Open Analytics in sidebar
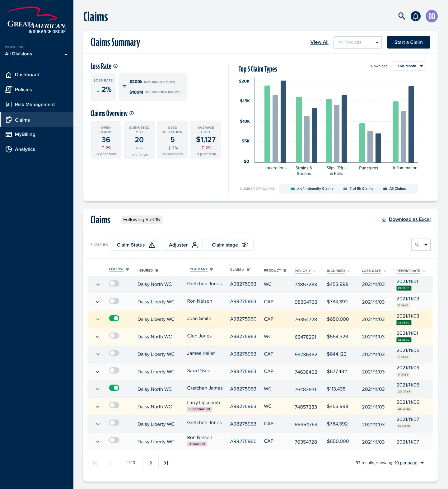Viewport: 448px width, 489px height. (x=36, y=149)
